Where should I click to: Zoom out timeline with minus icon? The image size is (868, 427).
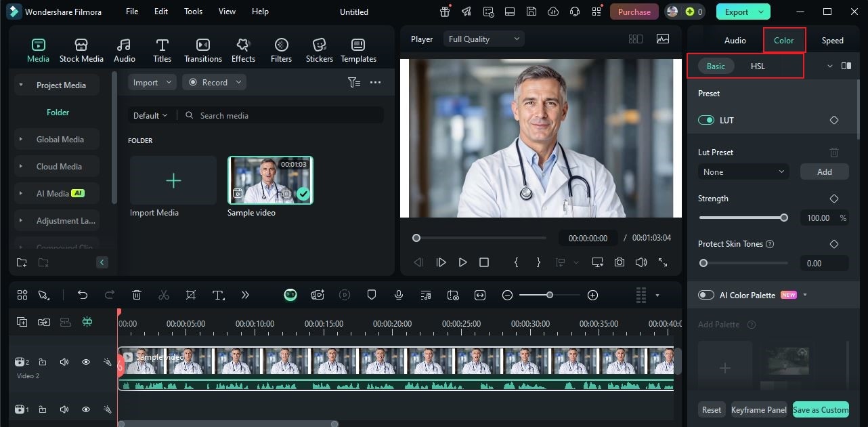pos(507,295)
